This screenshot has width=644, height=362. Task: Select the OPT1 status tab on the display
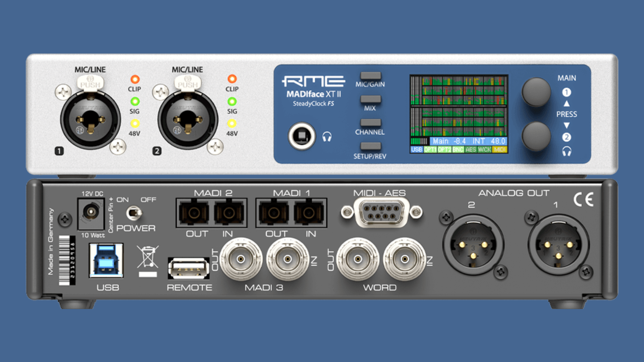pyautogui.click(x=430, y=150)
